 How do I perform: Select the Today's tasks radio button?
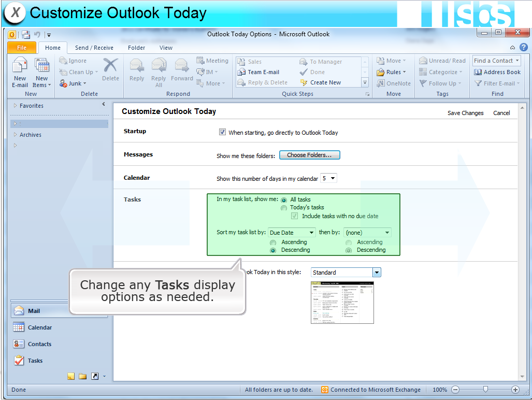[284, 208]
